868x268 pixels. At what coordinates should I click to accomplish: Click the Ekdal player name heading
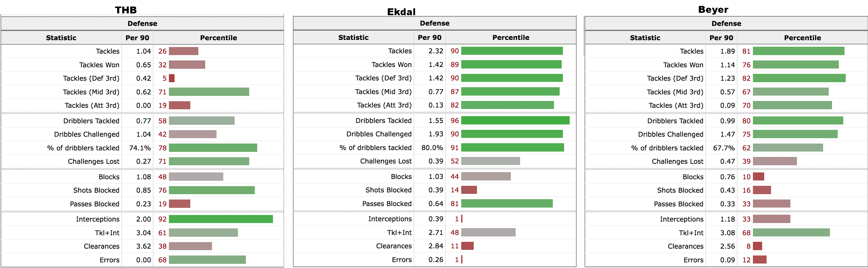point(401,12)
